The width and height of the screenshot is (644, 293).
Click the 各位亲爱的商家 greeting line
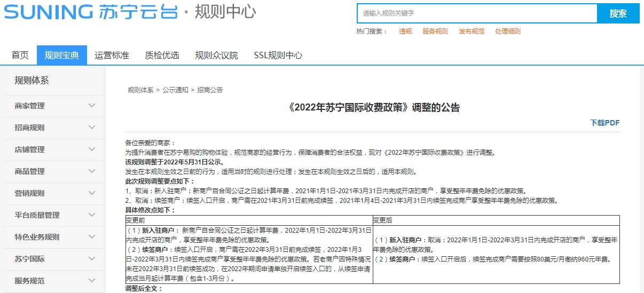click(150, 143)
